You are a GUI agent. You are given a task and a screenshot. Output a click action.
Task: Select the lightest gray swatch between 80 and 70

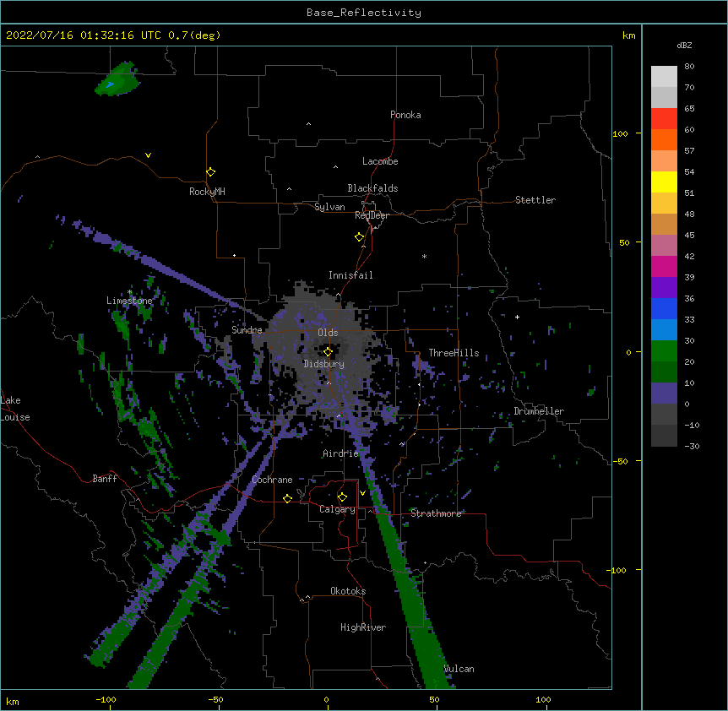click(x=664, y=77)
